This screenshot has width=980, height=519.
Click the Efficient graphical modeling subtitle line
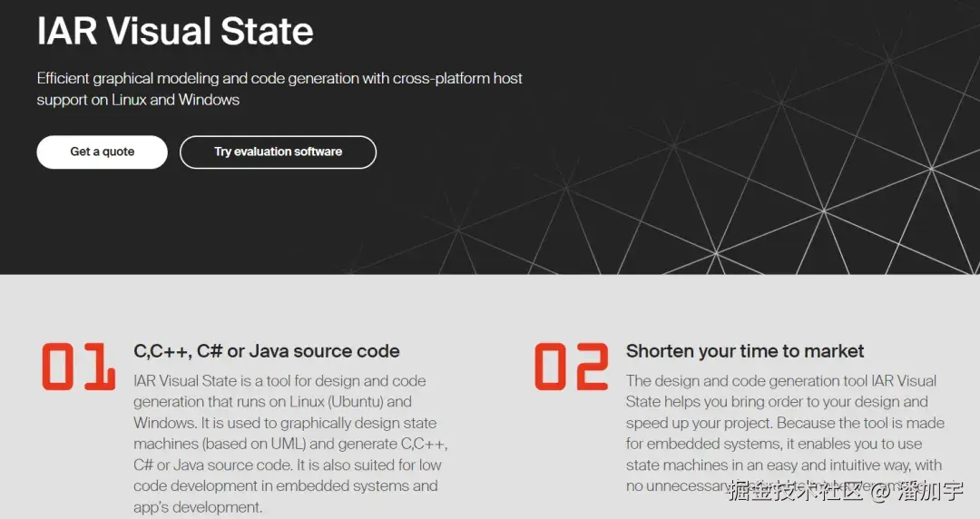(x=279, y=79)
